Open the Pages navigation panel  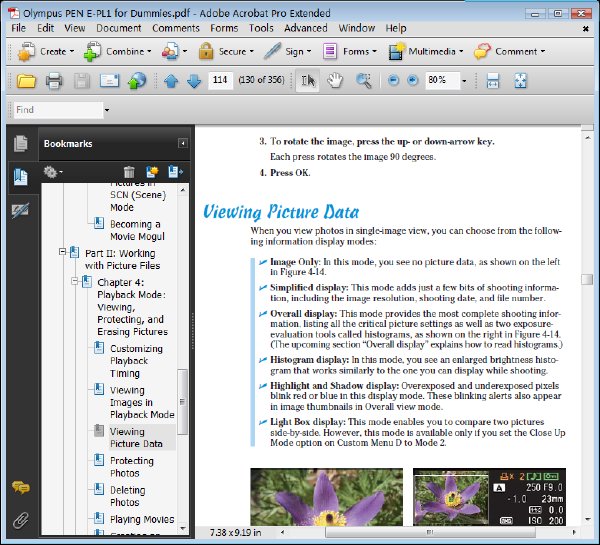21,144
